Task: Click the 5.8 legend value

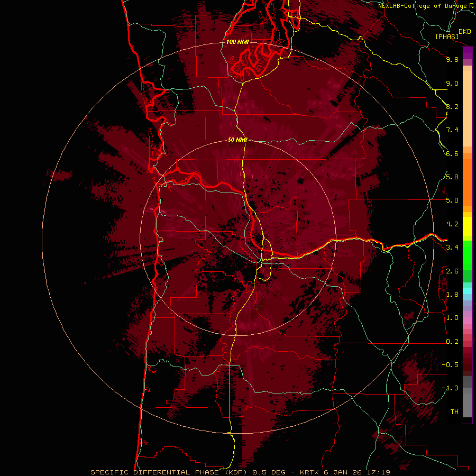Action: (452, 177)
